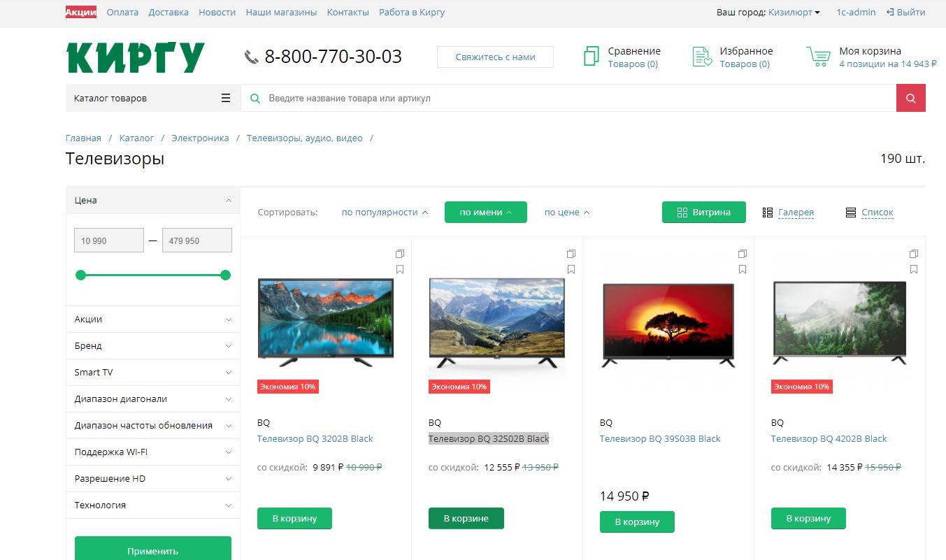Sort by по популярности
Viewport: 946px width, 560px height.
[x=385, y=213]
